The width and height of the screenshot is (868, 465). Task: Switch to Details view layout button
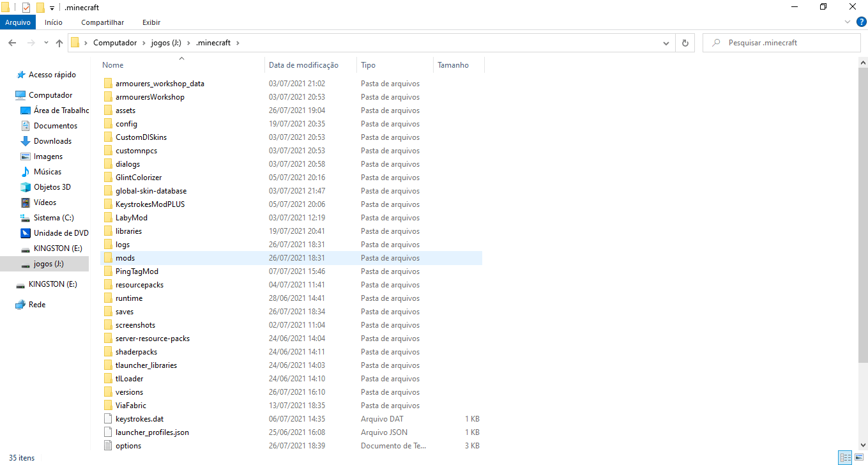click(846, 457)
